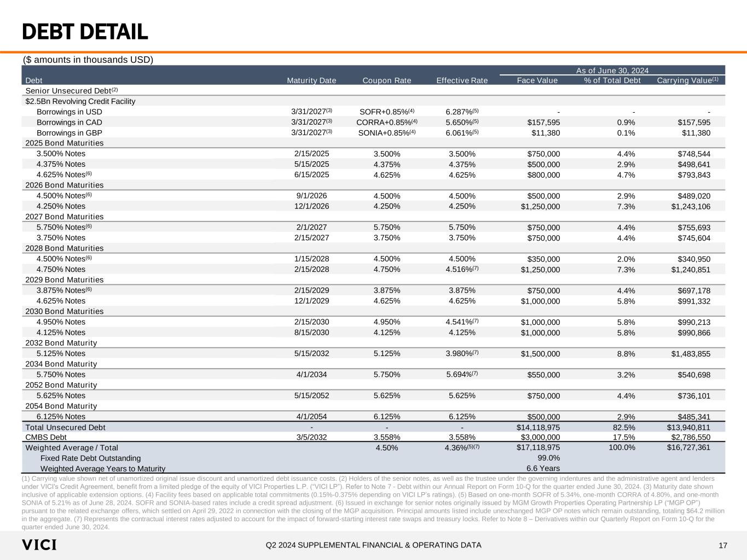747x560 pixels.
Task: Select the Coupon Rate column header
Action: tap(386, 80)
